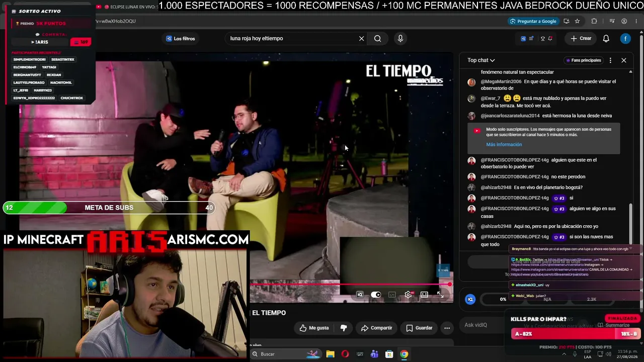Open more actions below the video
Image resolution: width=644 pixels, height=362 pixels.
447,328
